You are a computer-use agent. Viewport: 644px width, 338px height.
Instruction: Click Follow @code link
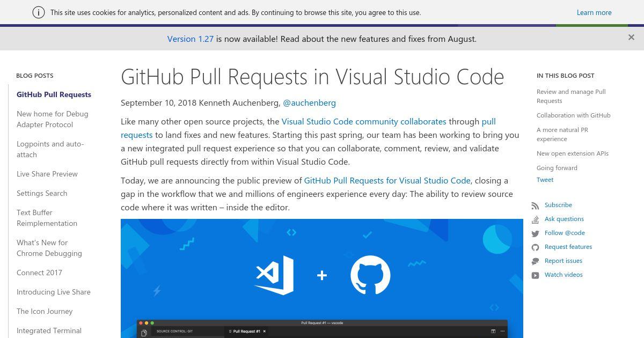[565, 233]
